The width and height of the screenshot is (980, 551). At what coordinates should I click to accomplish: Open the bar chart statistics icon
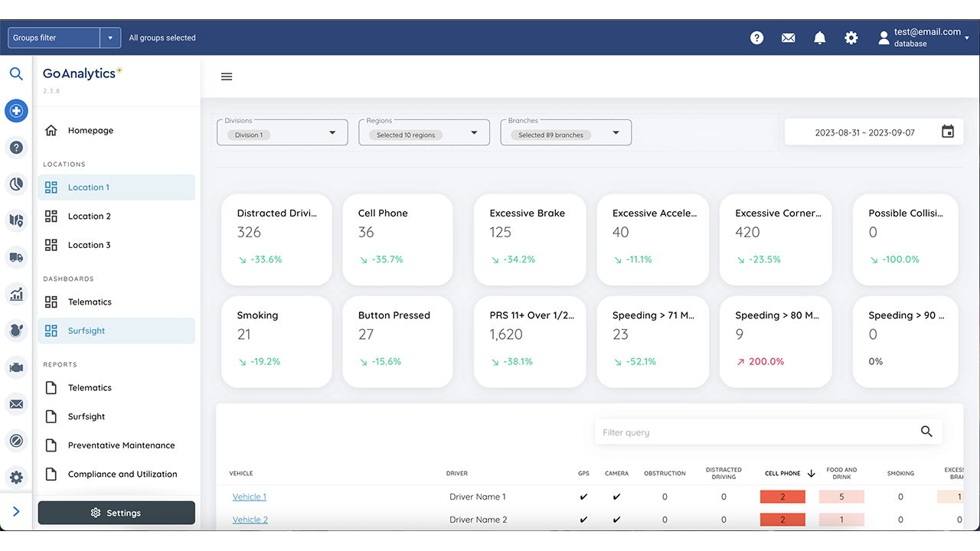click(x=16, y=295)
